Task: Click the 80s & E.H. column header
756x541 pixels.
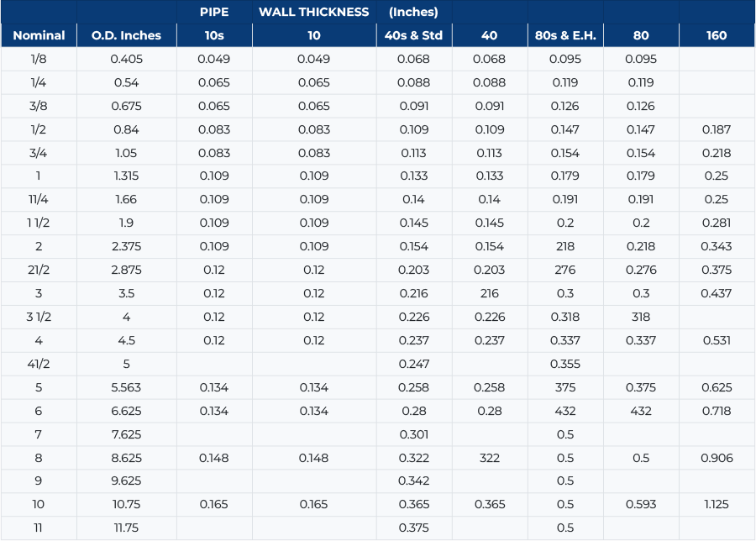Action: coord(564,35)
